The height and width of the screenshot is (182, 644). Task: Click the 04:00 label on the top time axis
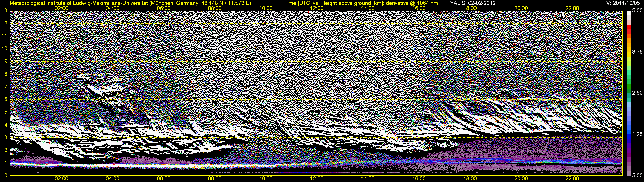pos(112,8)
